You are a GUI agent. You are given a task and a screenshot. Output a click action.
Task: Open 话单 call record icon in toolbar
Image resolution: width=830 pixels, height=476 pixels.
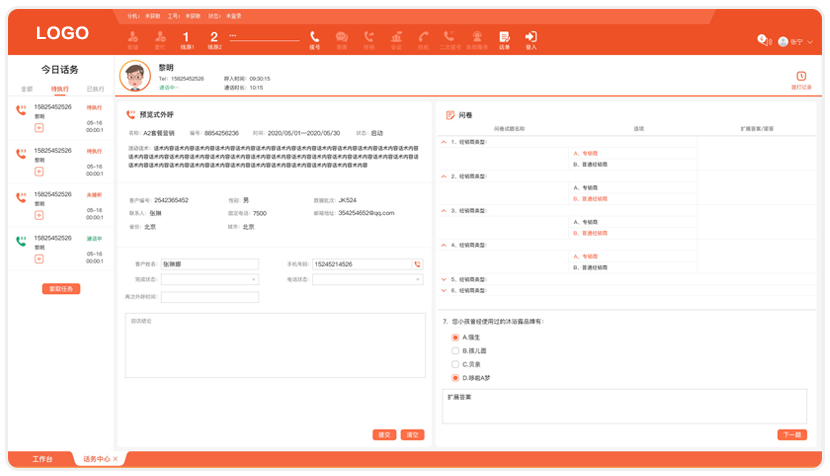coord(504,38)
